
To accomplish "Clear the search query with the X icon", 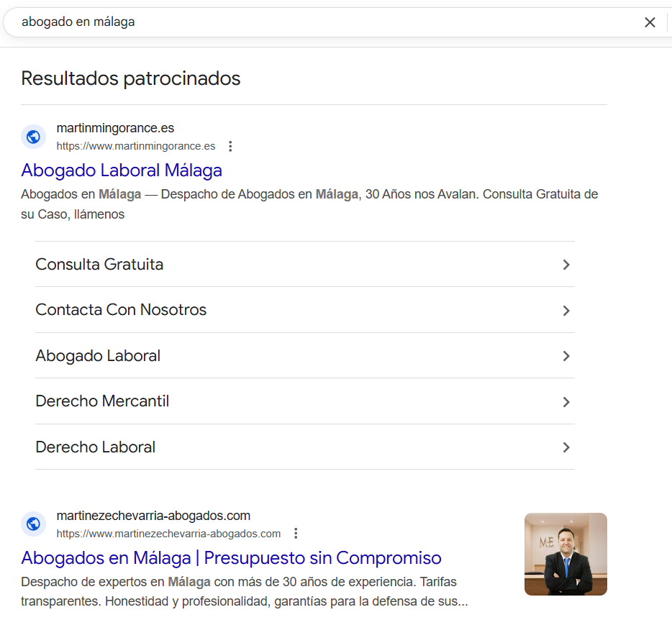I will 650,22.
